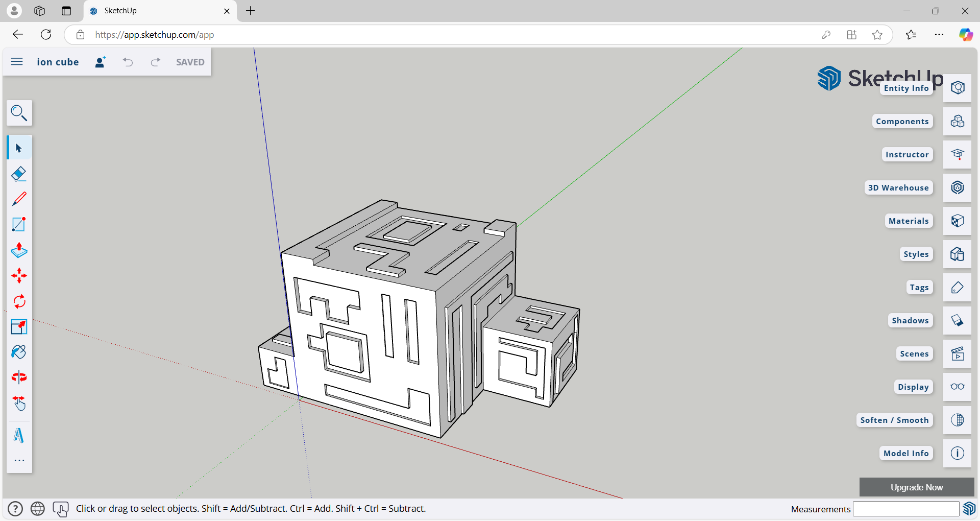This screenshot has width=980, height=521.
Task: Click the Upgrade Now button
Action: pos(917,487)
